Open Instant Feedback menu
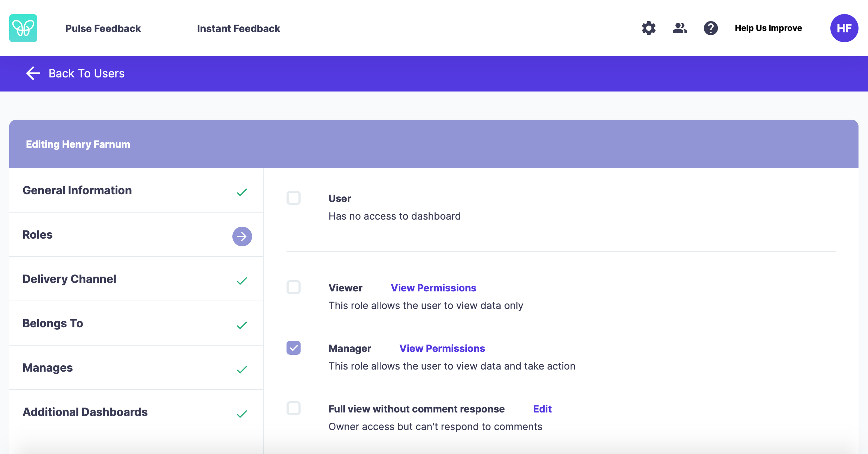The width and height of the screenshot is (868, 454). click(238, 29)
